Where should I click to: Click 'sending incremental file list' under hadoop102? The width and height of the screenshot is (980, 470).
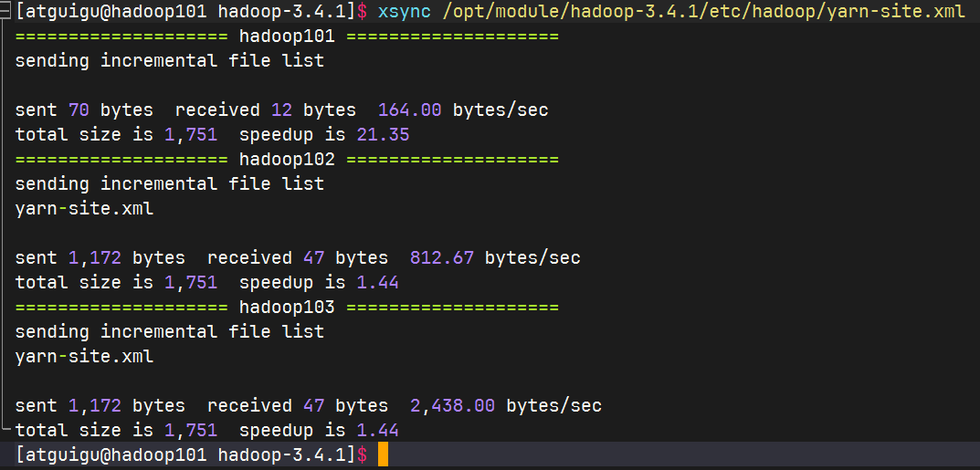169,184
